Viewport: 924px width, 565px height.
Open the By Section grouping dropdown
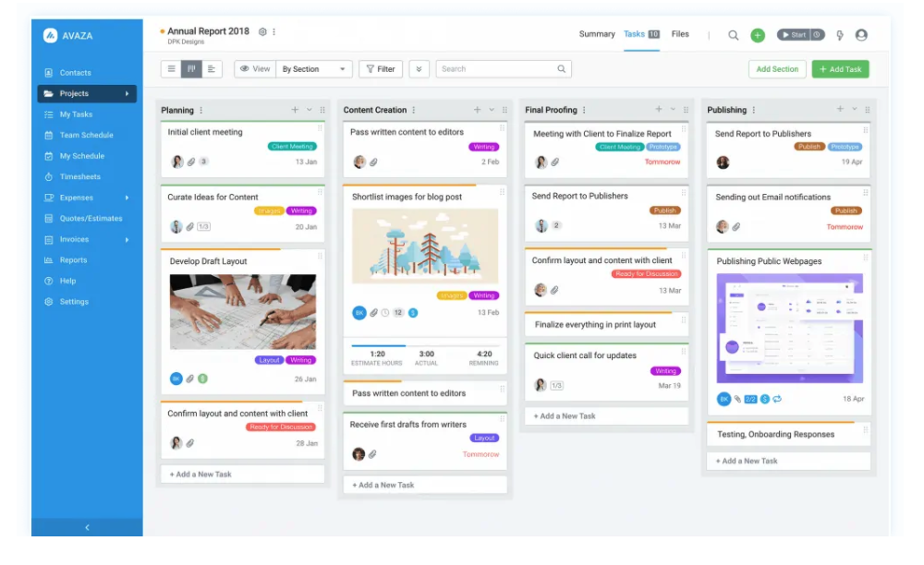(x=314, y=69)
